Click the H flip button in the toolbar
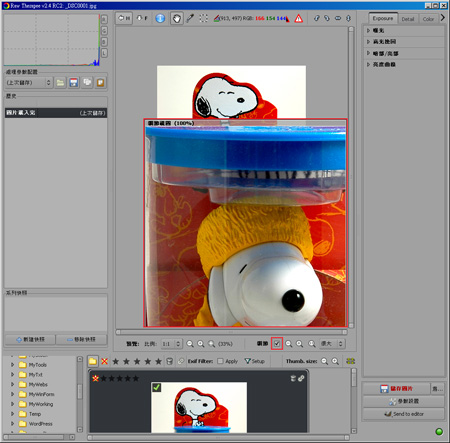Image resolution: width=450 pixels, height=443 pixels. tap(124, 18)
